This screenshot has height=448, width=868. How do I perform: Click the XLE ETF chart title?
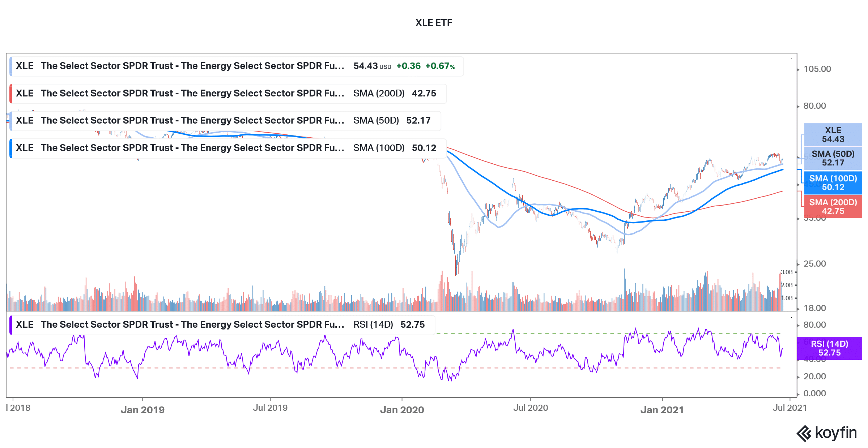coord(434,23)
